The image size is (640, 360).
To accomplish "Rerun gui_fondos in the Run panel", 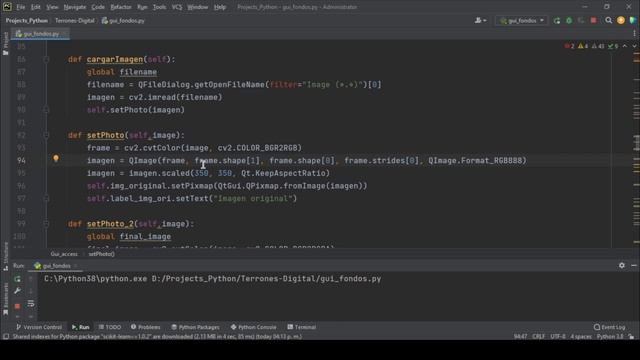I will coord(17,279).
